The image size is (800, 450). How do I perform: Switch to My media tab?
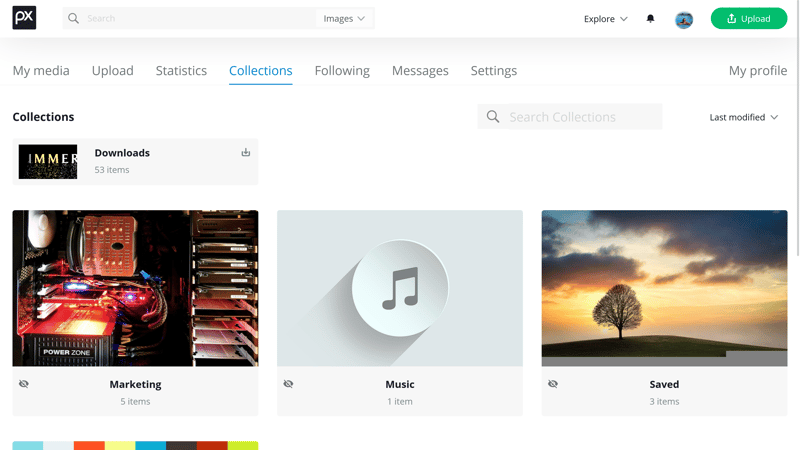click(41, 70)
